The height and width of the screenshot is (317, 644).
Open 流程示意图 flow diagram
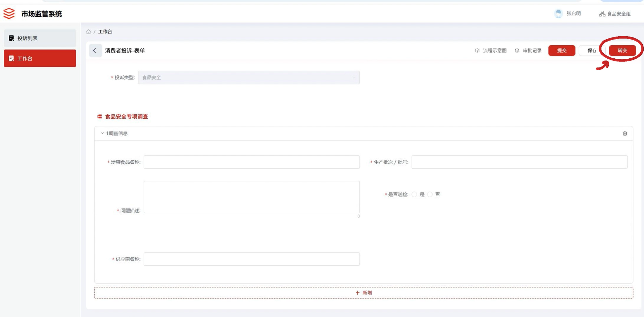tap(491, 51)
